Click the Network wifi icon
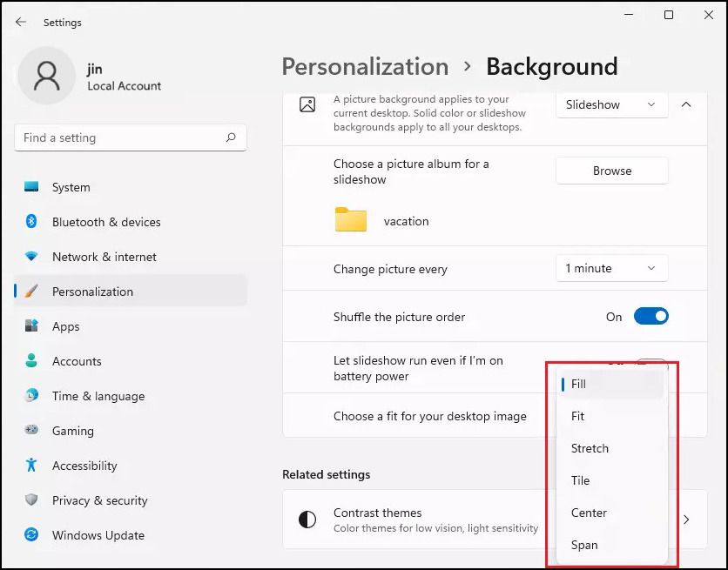Image resolution: width=728 pixels, height=570 pixels. click(31, 256)
